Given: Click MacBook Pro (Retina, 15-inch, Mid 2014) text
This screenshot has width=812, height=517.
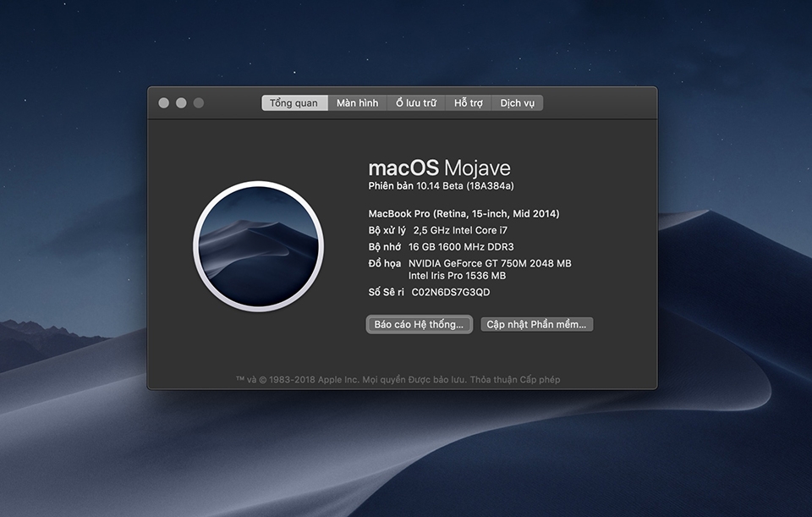Looking at the screenshot, I should 464,213.
